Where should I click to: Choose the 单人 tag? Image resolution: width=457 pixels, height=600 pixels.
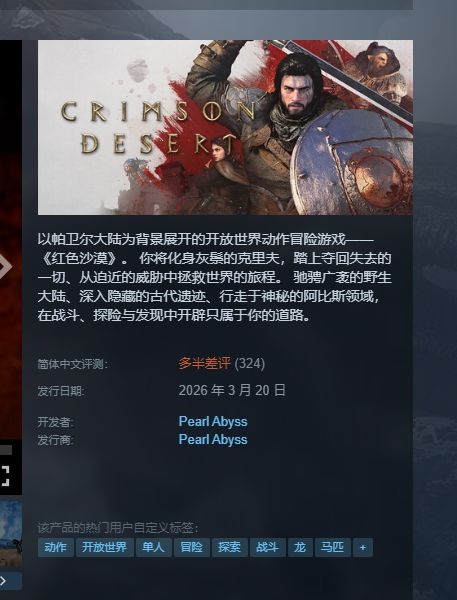153,548
